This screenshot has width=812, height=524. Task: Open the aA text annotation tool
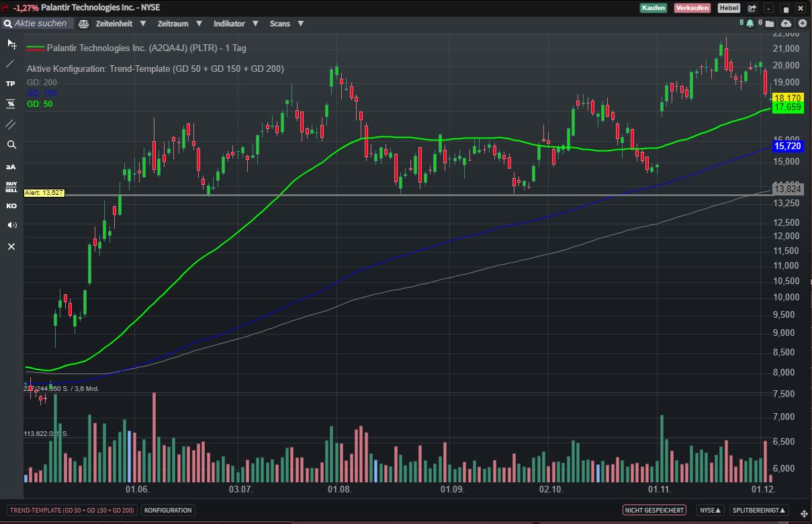[11, 167]
